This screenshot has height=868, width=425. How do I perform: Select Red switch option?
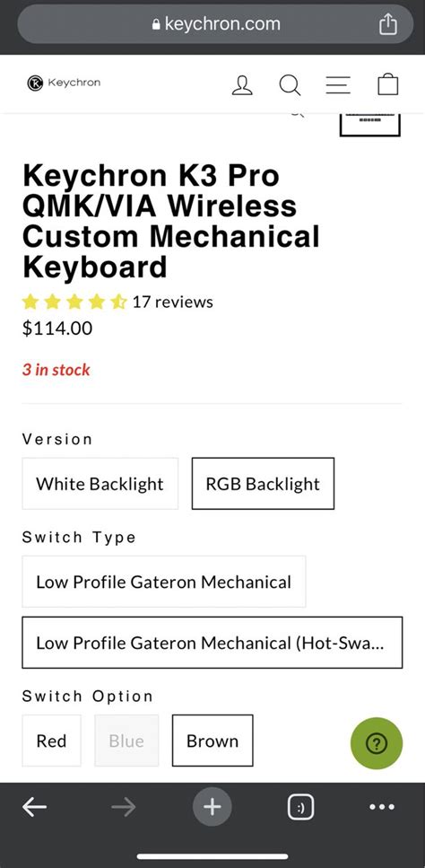tap(51, 741)
